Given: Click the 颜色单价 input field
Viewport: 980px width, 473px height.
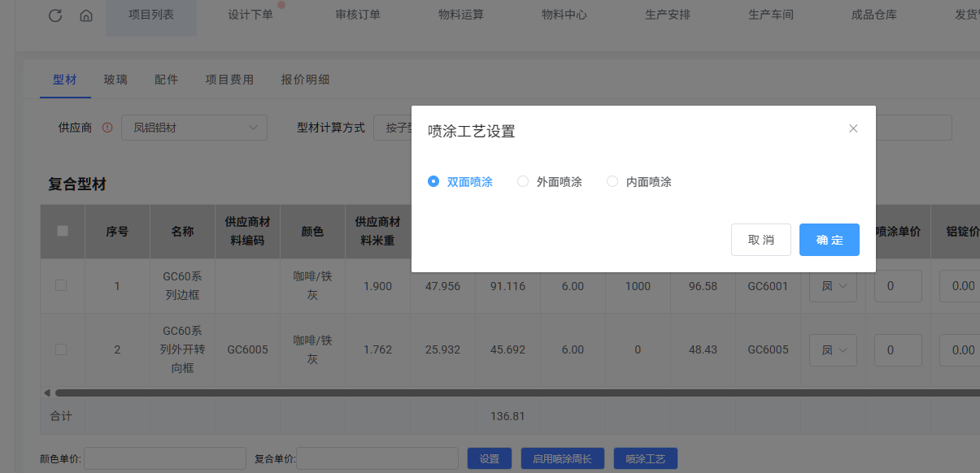Looking at the screenshot, I should 165,458.
